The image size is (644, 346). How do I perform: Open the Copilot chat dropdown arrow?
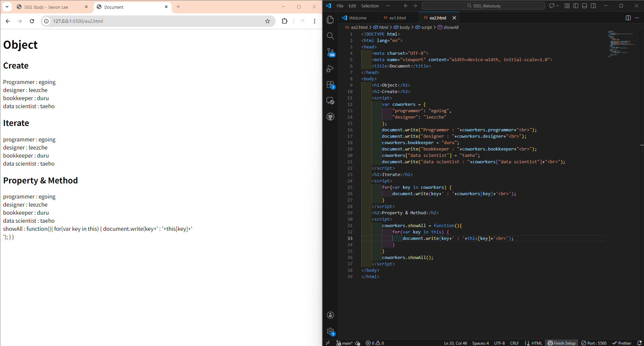(557, 6)
